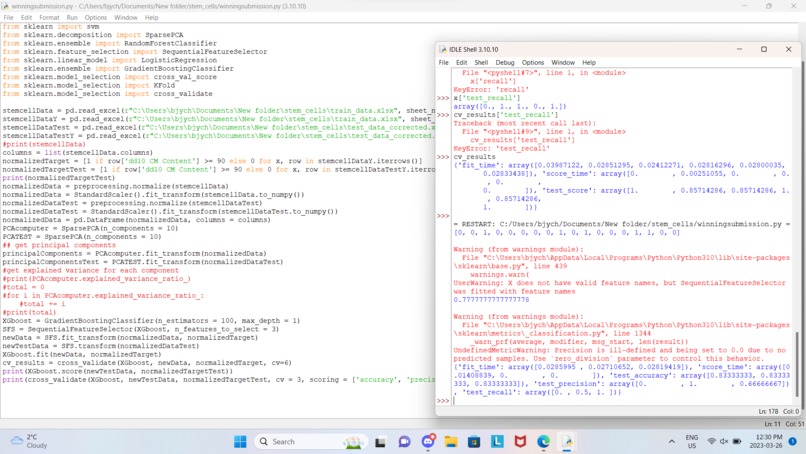The width and height of the screenshot is (806, 454).
Task: Open Task View from the taskbar
Action: pos(380,442)
